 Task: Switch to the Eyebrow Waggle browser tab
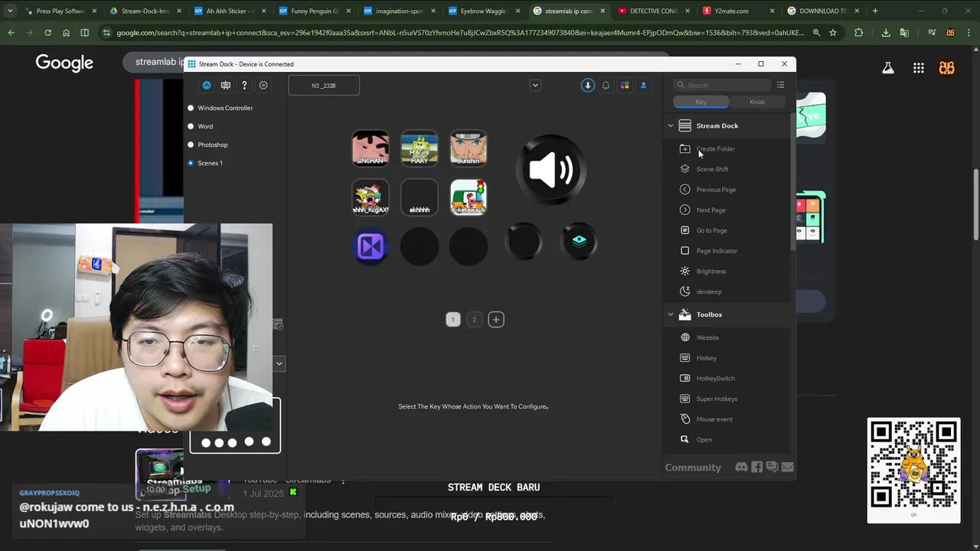pyautogui.click(x=482, y=11)
